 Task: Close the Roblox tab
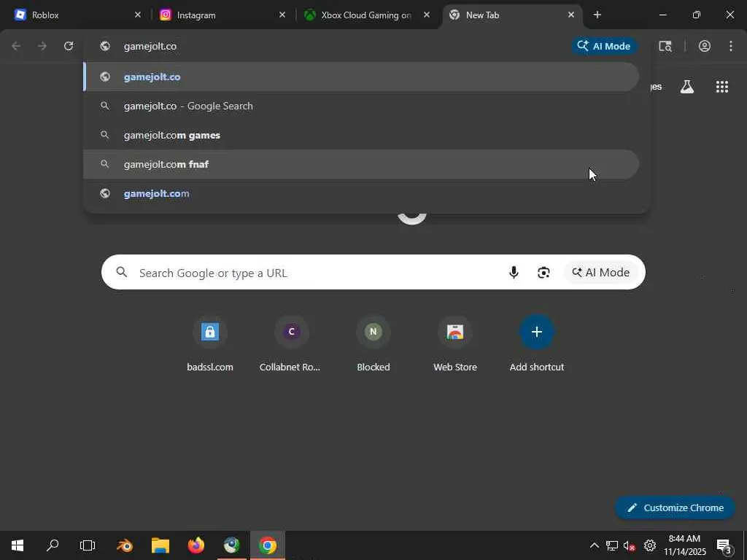click(x=138, y=15)
